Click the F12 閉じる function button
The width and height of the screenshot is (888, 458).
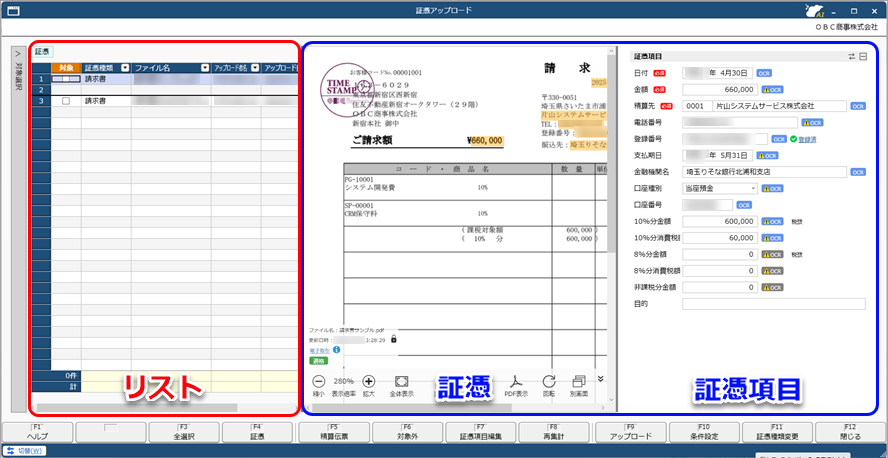(x=850, y=433)
